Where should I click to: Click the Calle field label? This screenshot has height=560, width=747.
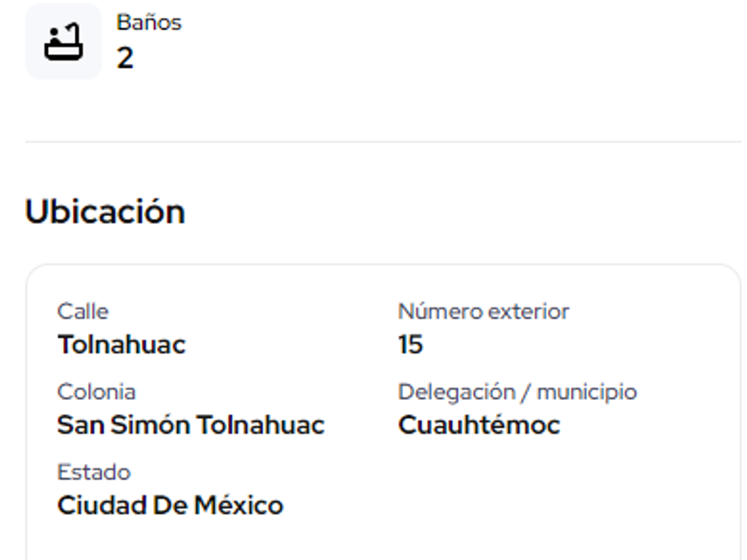83,311
